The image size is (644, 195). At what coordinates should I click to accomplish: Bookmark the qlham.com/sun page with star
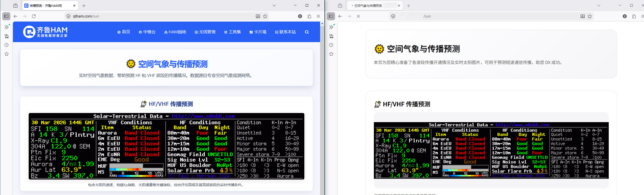coord(265,16)
